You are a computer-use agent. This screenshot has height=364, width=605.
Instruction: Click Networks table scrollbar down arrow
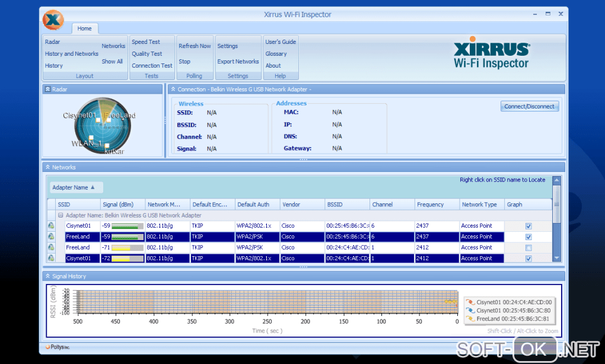556,258
